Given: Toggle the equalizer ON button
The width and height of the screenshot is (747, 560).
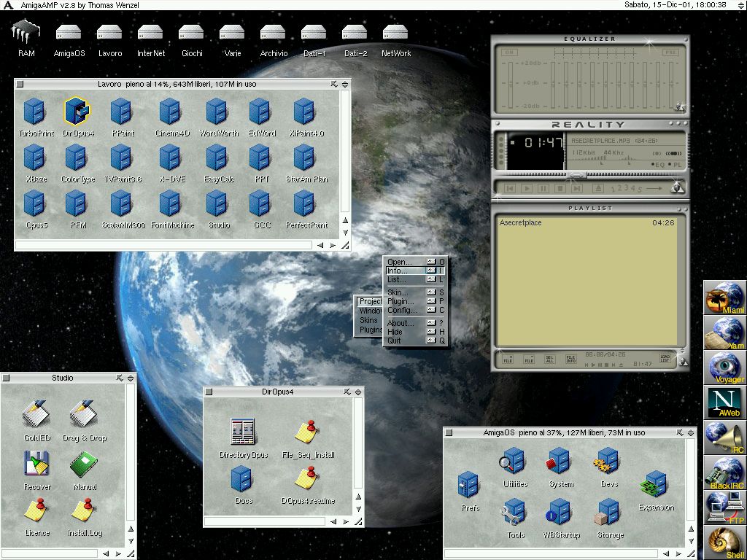Looking at the screenshot, I should 509,52.
